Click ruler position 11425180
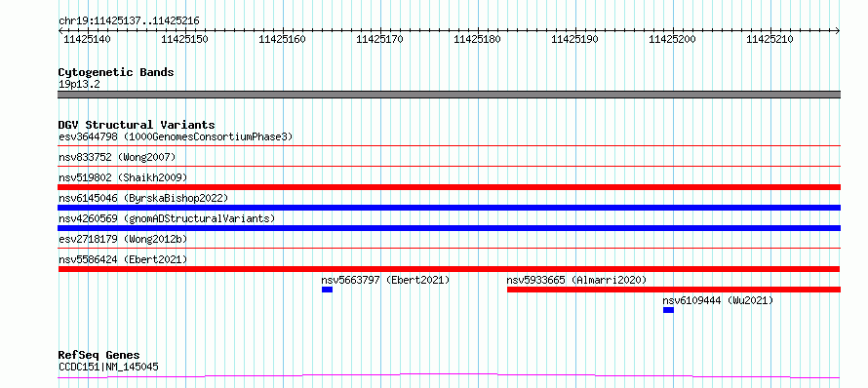The width and height of the screenshot is (868, 388). pos(477,39)
